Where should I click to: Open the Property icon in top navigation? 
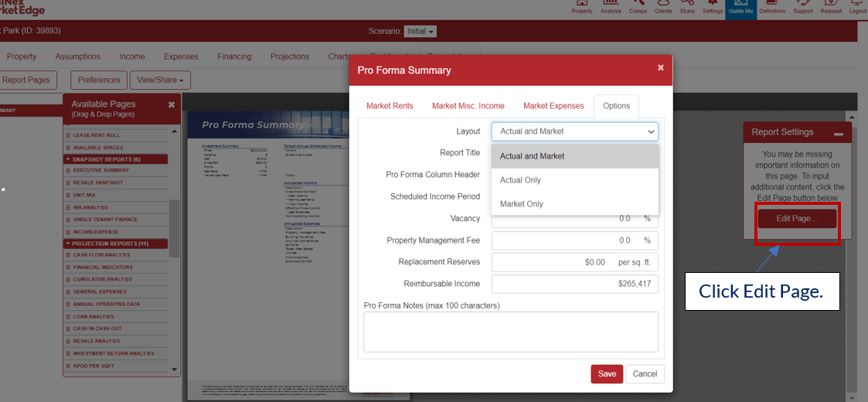pos(582,7)
